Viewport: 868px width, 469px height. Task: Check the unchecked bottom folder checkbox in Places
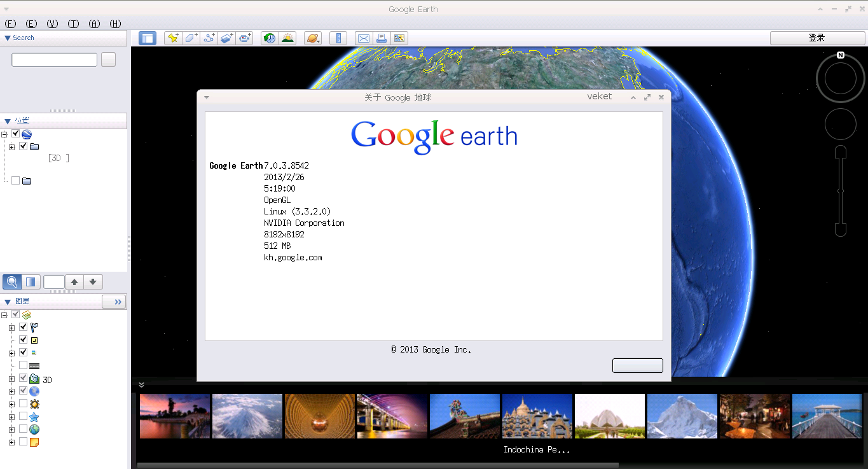[x=15, y=181]
